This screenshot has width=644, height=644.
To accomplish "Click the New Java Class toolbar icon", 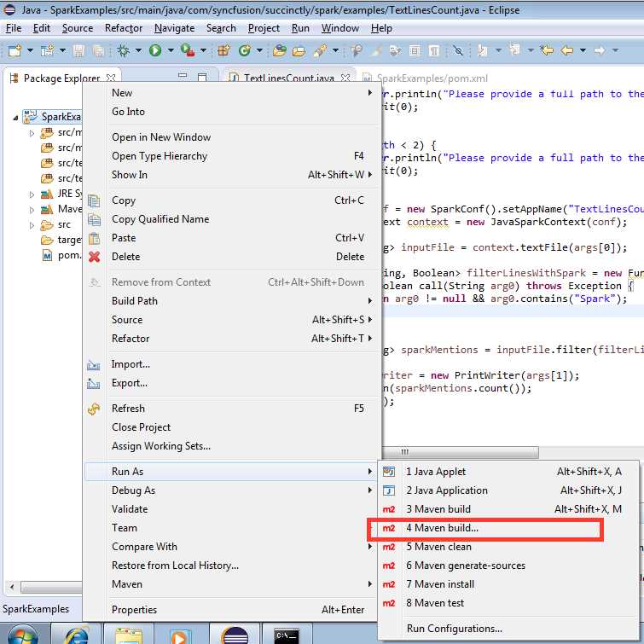I will pos(245,50).
